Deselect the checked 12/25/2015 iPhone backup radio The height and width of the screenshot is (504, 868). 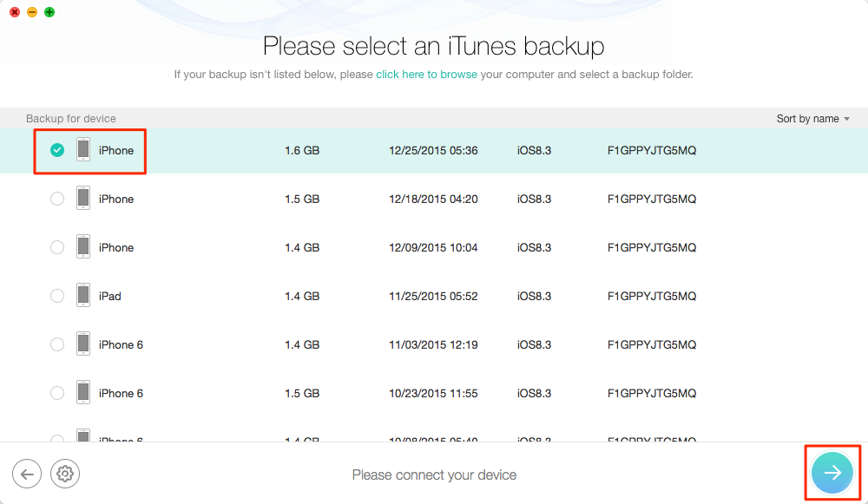click(57, 150)
